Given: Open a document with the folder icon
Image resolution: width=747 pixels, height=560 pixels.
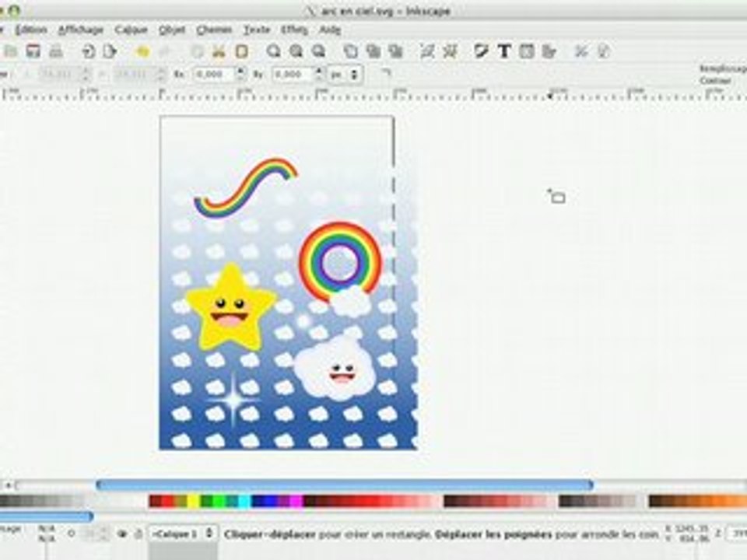Looking at the screenshot, I should click(x=10, y=51).
